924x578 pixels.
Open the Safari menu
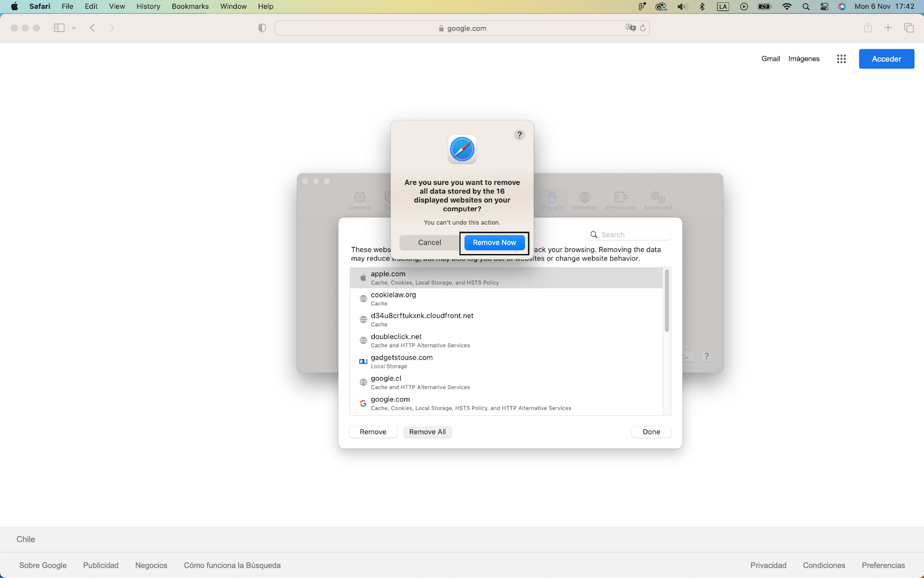[x=40, y=6]
